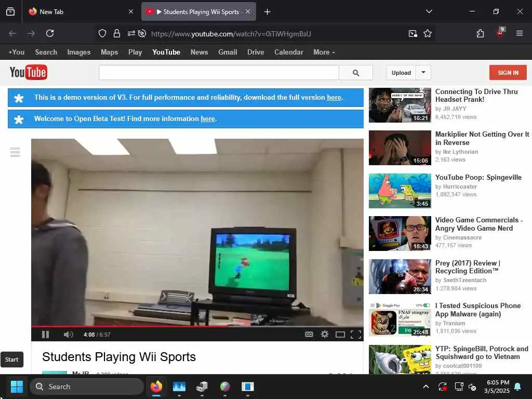Click the URL in the address bar
The width and height of the screenshot is (532, 399).
point(231,34)
